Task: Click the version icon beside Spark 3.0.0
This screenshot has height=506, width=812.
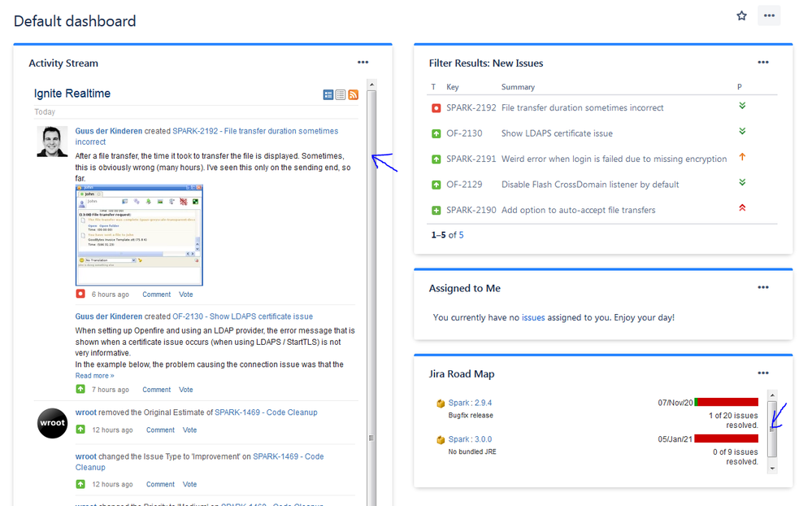Action: (x=441, y=439)
